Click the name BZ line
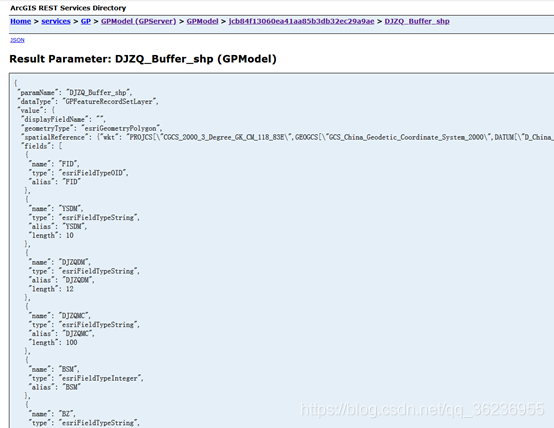This screenshot has height=428, width=554. tap(52, 414)
